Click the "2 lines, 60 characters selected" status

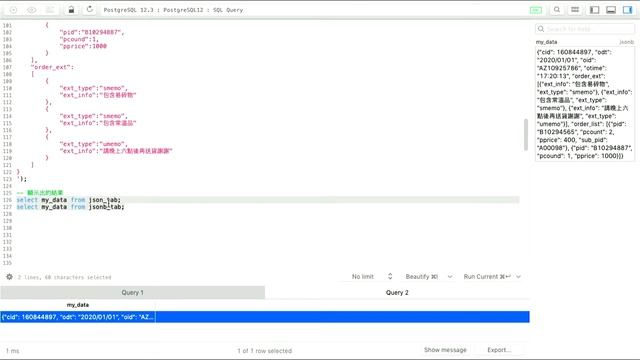pyautogui.click(x=64, y=277)
